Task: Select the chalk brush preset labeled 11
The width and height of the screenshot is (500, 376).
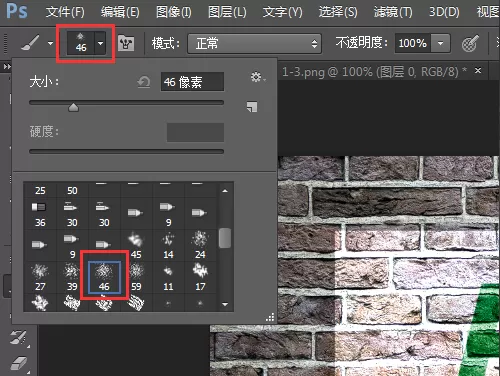Action: point(168,278)
